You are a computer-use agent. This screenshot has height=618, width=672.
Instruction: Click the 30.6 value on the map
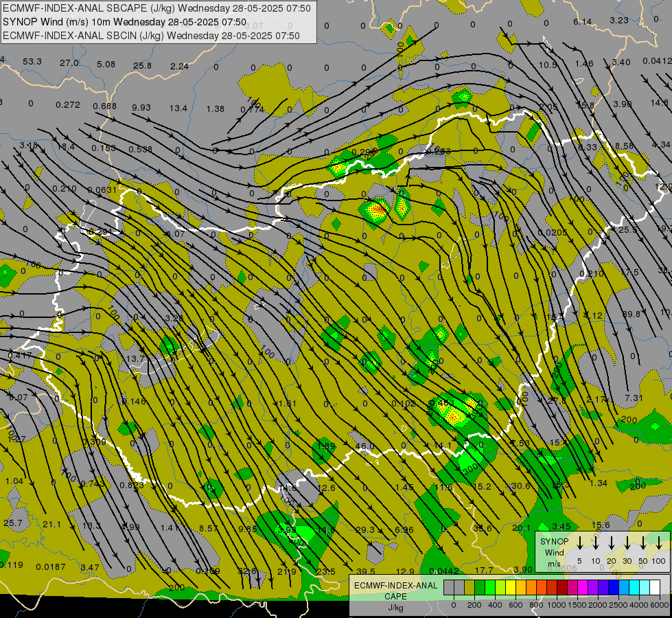click(521, 486)
